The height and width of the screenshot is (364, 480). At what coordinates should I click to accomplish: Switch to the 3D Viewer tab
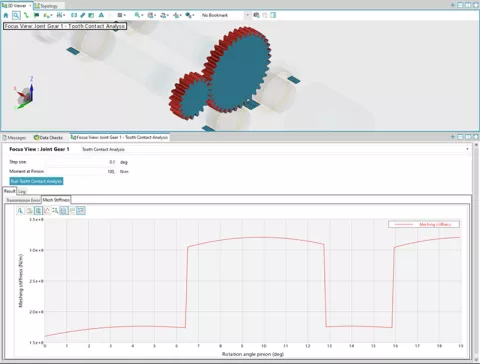coord(16,6)
